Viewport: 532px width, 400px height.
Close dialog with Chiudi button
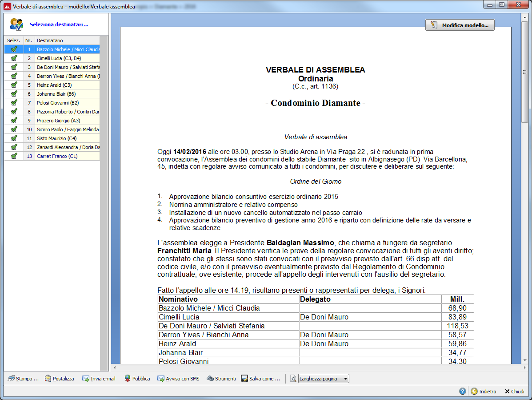[514, 391]
